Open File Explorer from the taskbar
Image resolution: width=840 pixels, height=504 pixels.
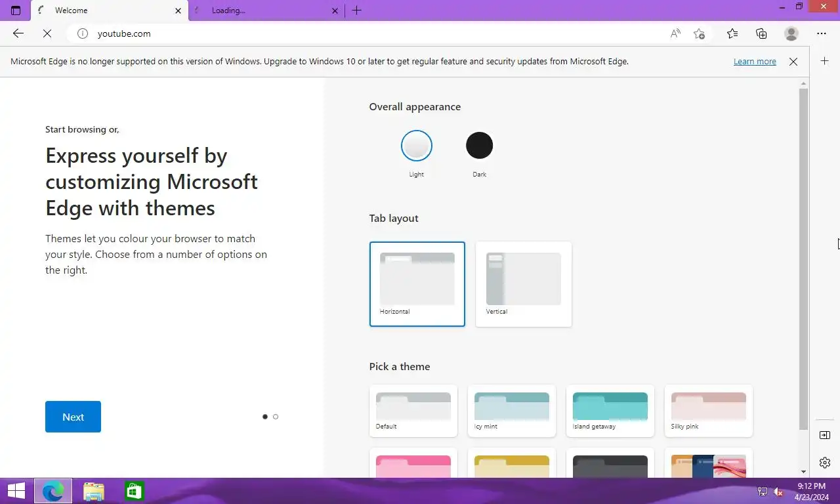(x=94, y=491)
